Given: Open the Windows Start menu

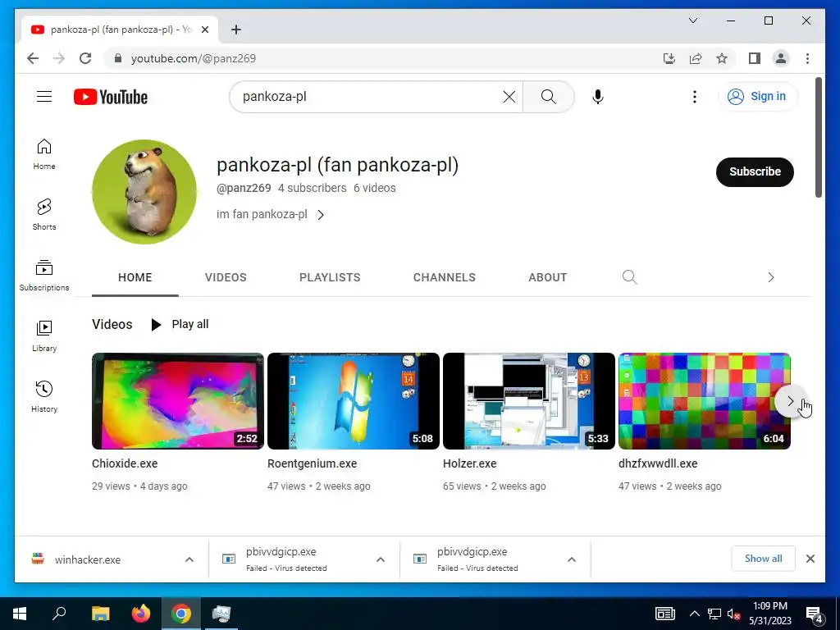Looking at the screenshot, I should (20, 614).
